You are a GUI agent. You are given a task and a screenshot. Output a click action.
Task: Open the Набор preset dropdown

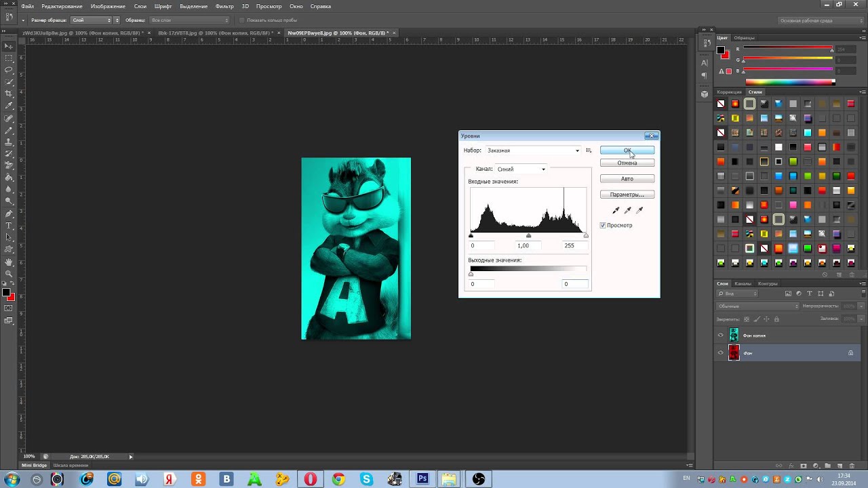[533, 150]
